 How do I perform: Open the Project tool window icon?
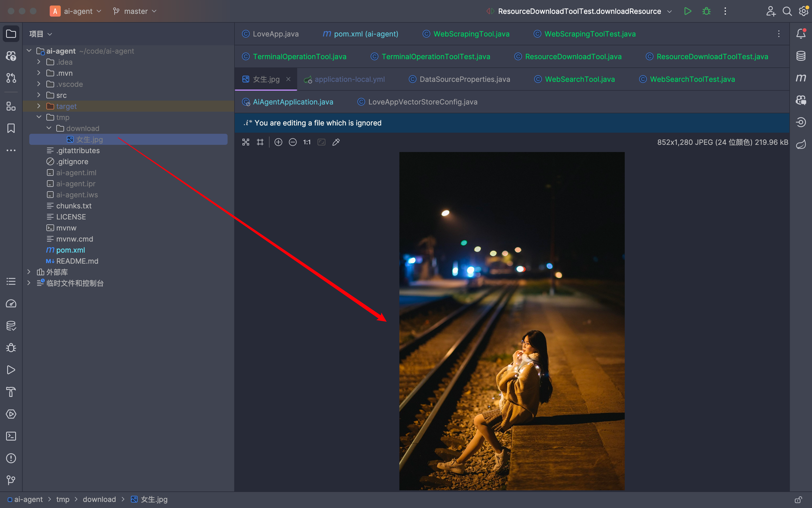[x=11, y=34]
